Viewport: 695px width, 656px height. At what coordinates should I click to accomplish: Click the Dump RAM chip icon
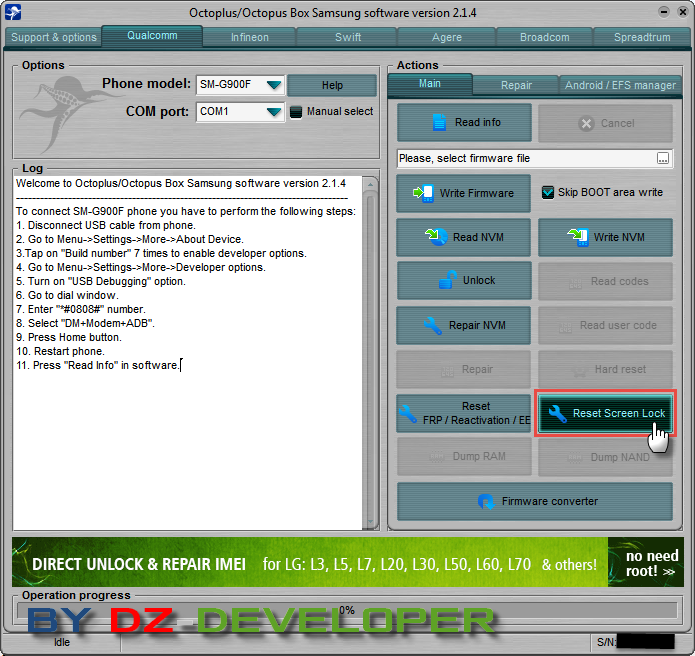(x=437, y=457)
